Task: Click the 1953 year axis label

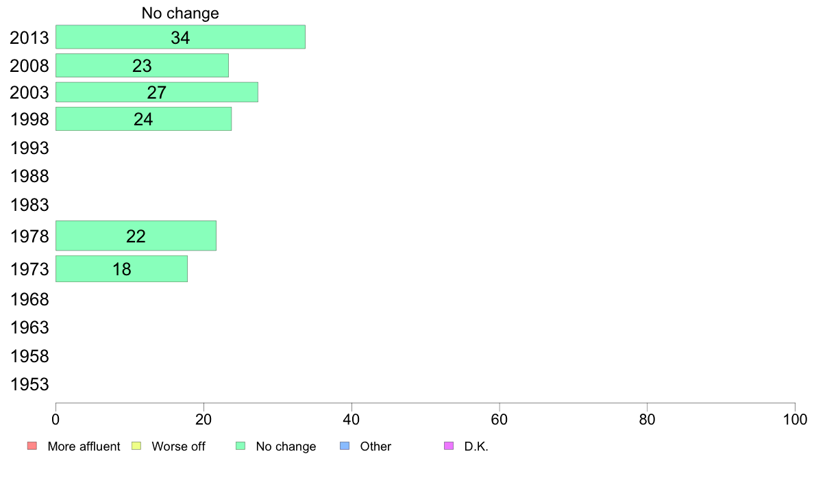Action: pyautogui.click(x=29, y=385)
